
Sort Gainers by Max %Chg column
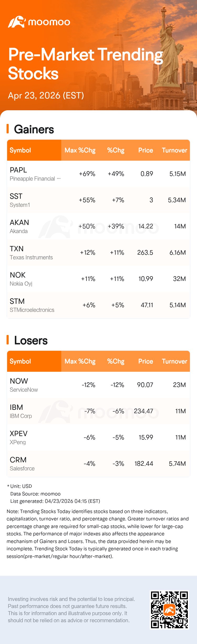[80, 150]
